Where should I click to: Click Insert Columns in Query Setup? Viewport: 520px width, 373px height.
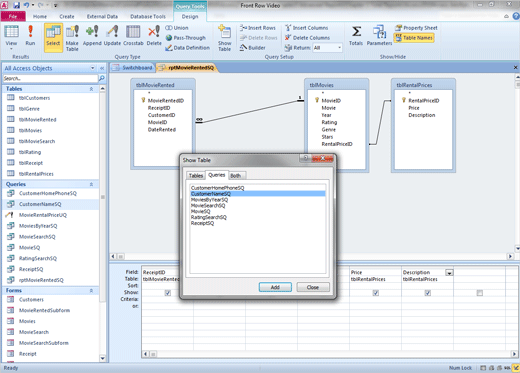coord(306,28)
